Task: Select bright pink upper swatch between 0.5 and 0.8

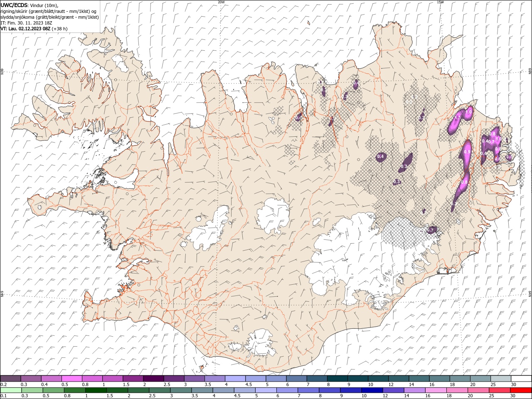Action: [x=72, y=379]
